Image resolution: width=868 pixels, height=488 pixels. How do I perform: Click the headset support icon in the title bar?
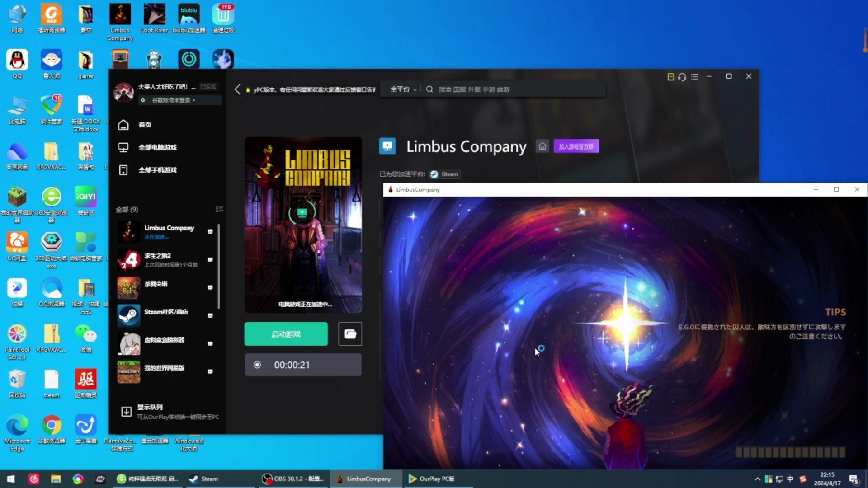pyautogui.click(x=682, y=77)
